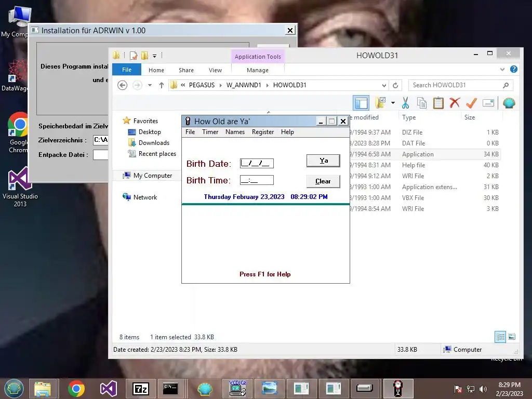Click the Back arrow in HOWOLD31 Explorer

(x=123, y=85)
